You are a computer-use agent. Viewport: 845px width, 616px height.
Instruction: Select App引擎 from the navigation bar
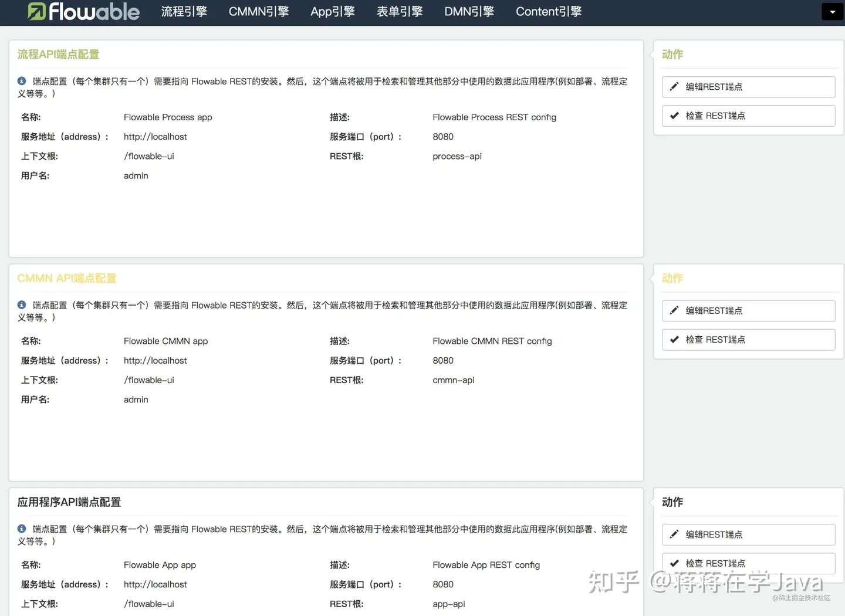pyautogui.click(x=333, y=12)
